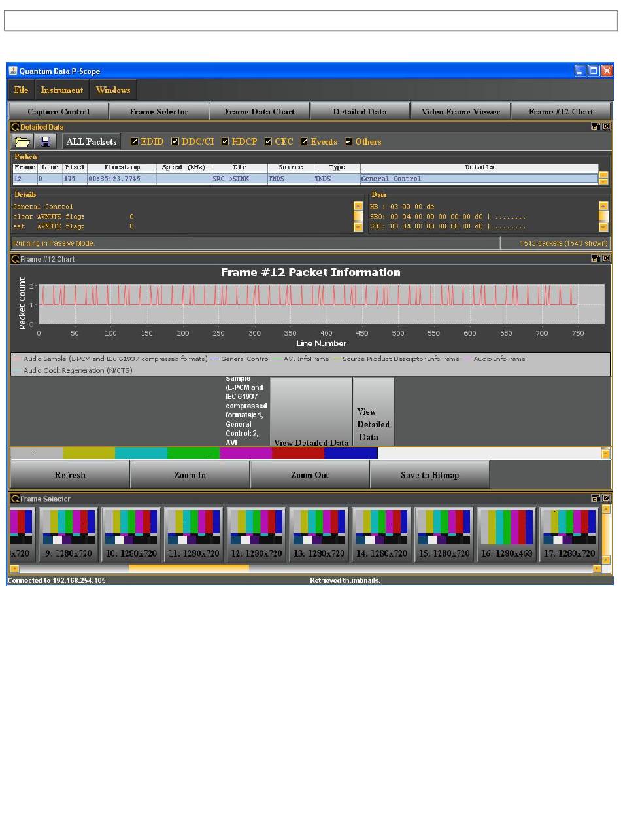This screenshot has height=840, width=621.
Task: Close the Frame #12 Chart panel
Action: pyautogui.click(x=606, y=258)
